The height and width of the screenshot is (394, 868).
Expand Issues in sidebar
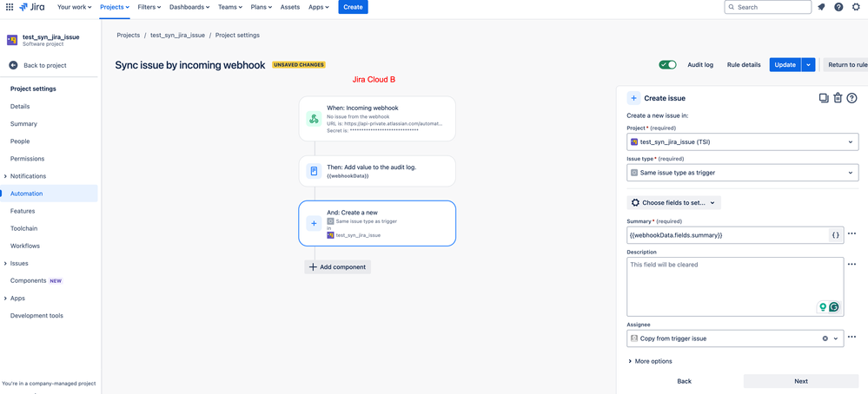click(x=5, y=264)
